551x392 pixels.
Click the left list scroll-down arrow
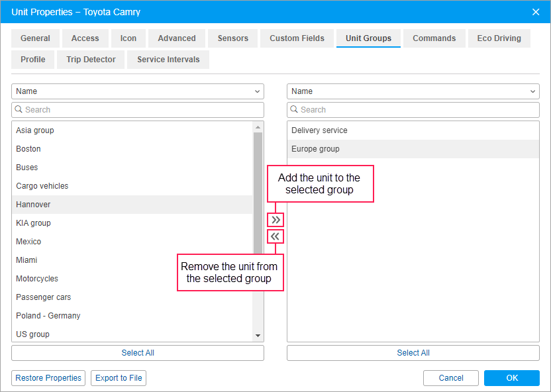pyautogui.click(x=258, y=336)
